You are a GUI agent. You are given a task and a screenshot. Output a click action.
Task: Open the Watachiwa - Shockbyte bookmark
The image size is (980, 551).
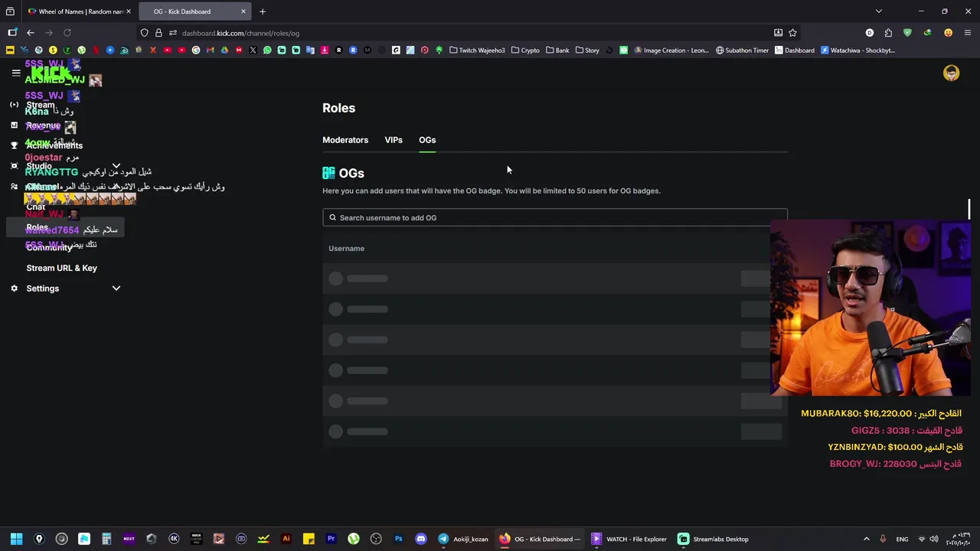[857, 51]
